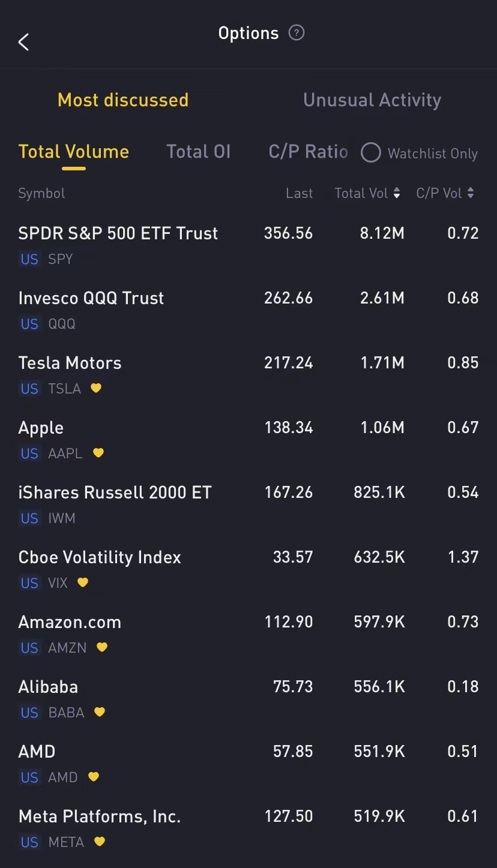Tap the heart icon next to AMD ticker
497x868 pixels.
[x=93, y=777]
